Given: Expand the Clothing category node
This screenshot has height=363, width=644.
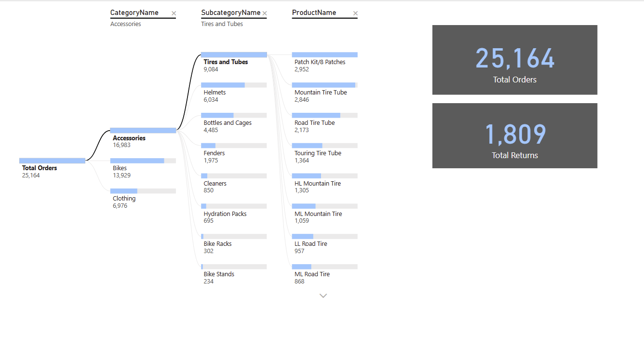Looking at the screenshot, I should tap(143, 199).
